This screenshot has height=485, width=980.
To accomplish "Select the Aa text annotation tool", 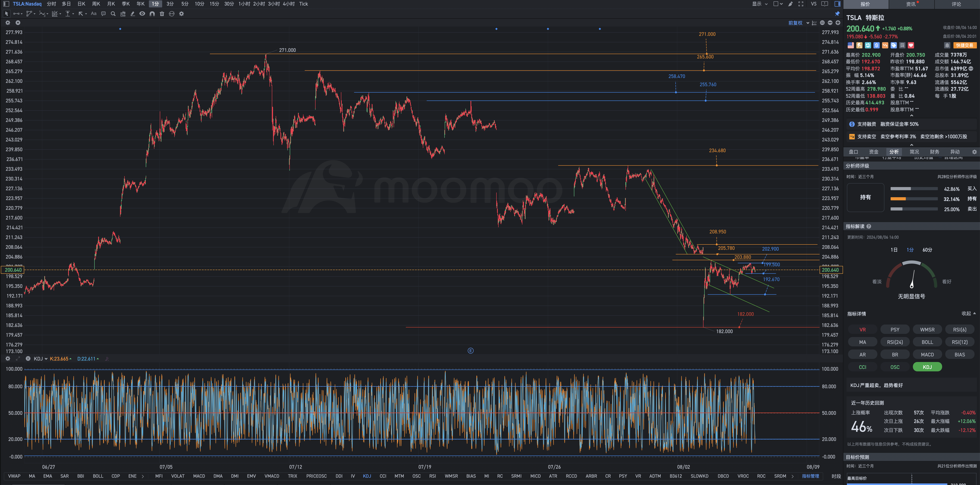I will (94, 14).
